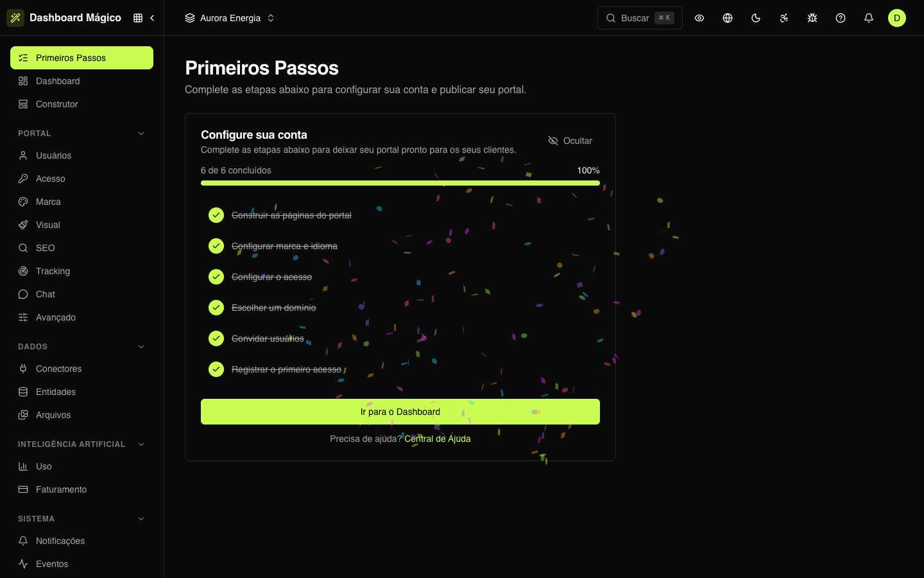This screenshot has width=924, height=578.
Task: Open the language globe icon
Action: [x=728, y=18]
